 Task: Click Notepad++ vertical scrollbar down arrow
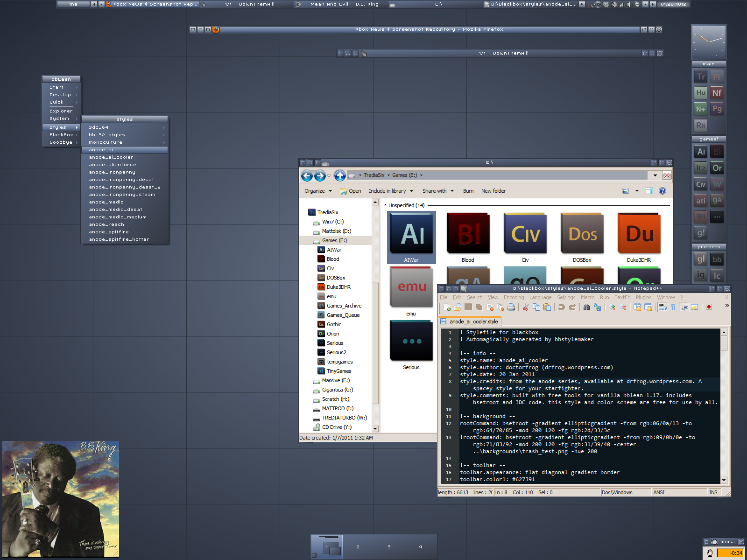pyautogui.click(x=724, y=480)
